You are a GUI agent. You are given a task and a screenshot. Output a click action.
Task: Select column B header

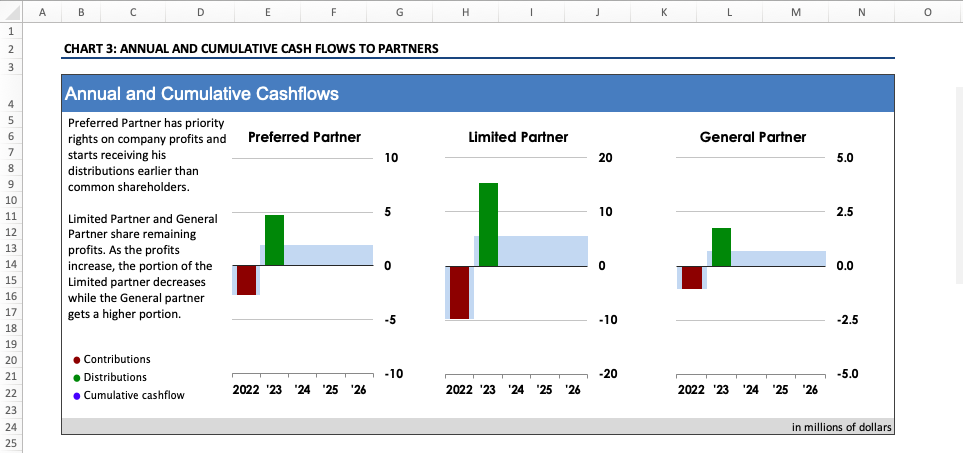click(80, 12)
